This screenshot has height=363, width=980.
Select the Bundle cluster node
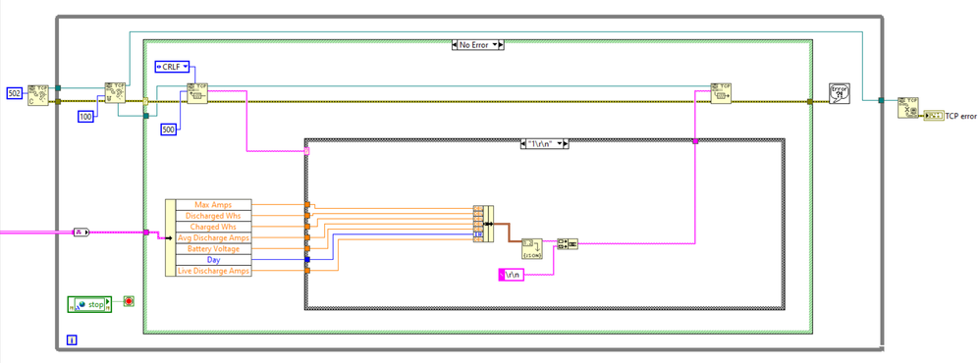tap(483, 223)
